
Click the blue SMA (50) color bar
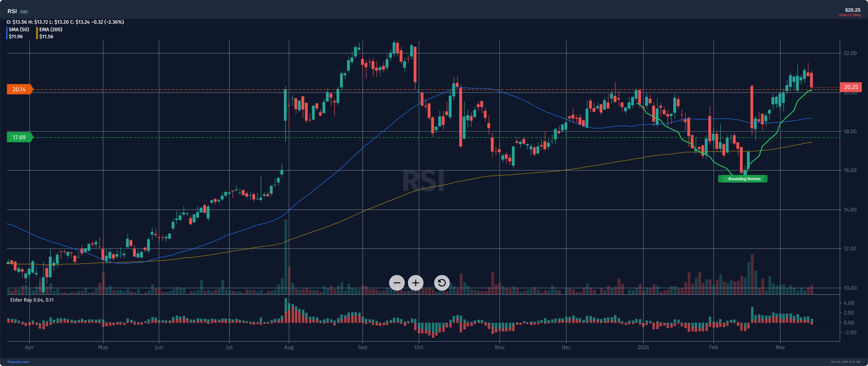pos(7,33)
